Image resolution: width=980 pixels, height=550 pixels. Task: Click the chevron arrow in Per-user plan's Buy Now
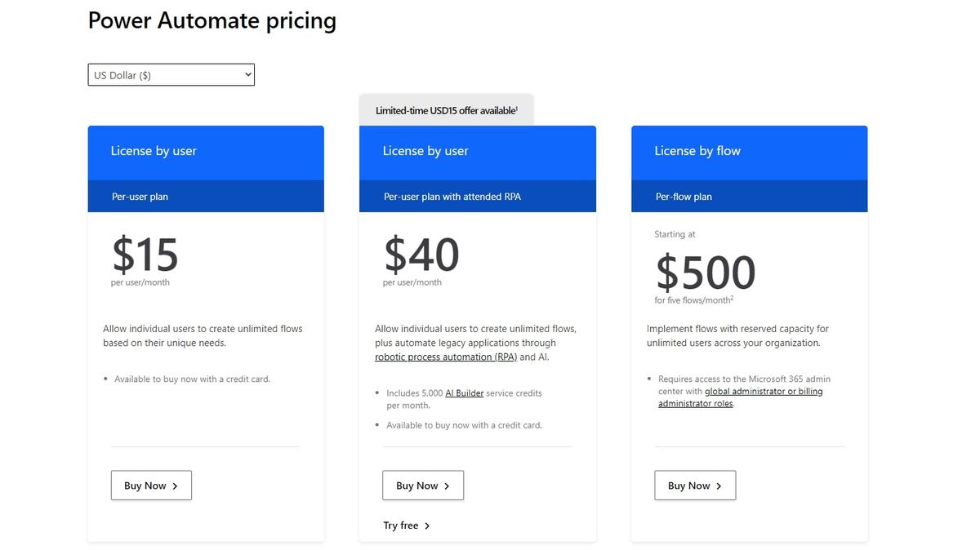(x=174, y=485)
